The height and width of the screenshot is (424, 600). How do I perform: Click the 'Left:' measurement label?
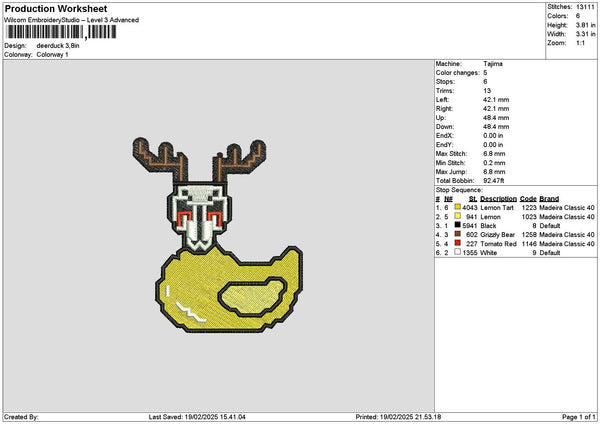442,99
